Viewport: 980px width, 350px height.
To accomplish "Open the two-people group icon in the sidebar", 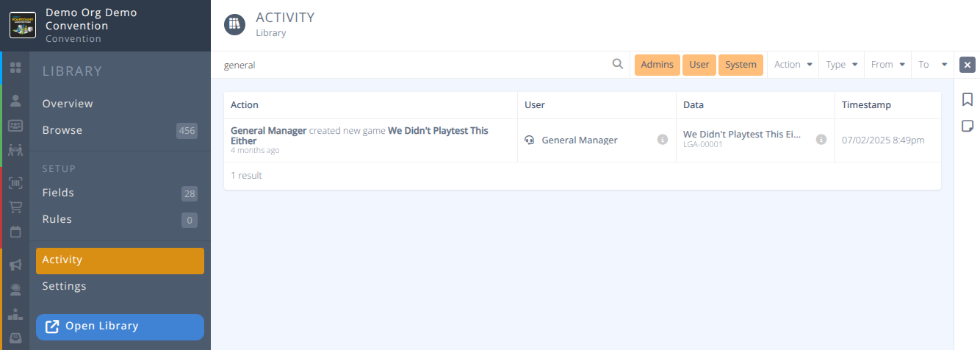I will click(15, 150).
